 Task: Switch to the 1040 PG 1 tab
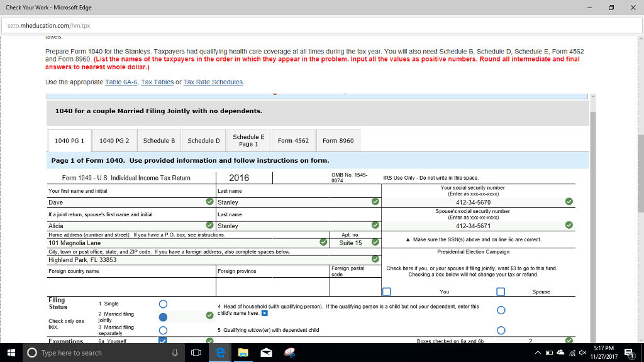pos(69,140)
